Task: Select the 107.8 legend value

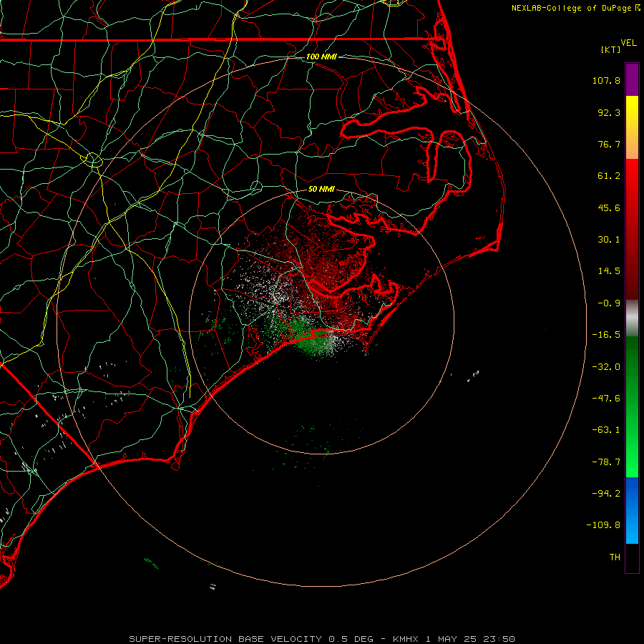Action: point(606,80)
